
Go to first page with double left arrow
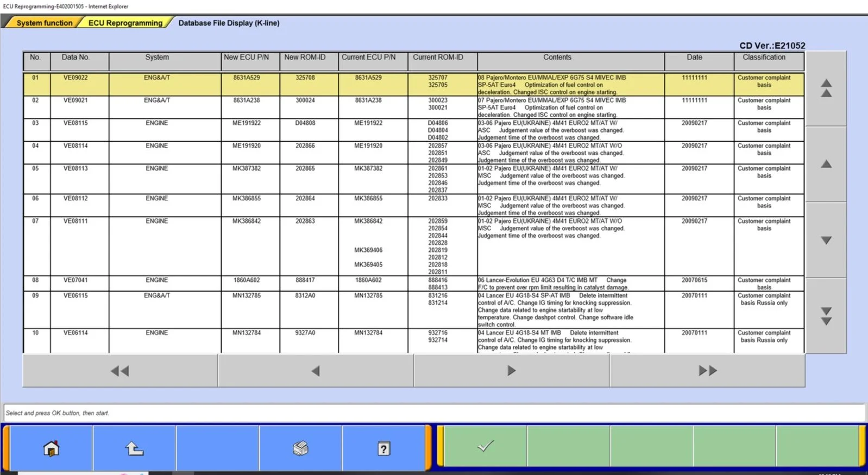[x=120, y=371]
